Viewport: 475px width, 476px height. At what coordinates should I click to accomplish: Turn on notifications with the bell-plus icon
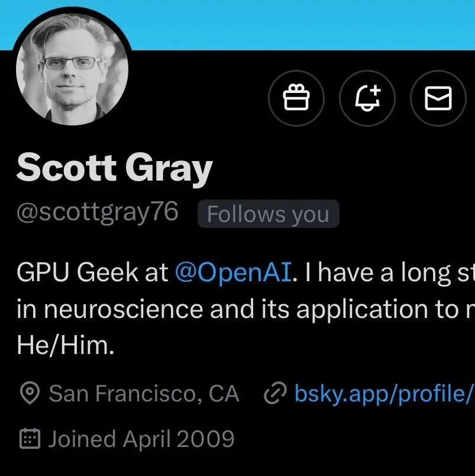pos(367,98)
